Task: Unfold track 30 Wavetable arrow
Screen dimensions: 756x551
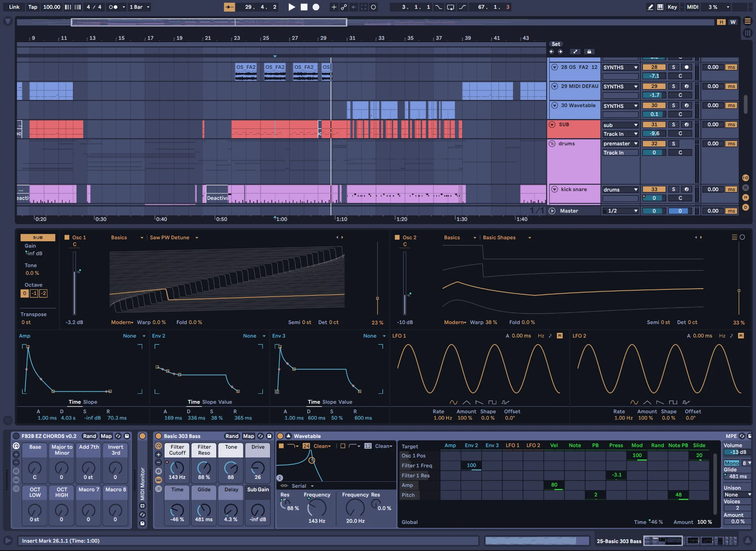Action: [554, 106]
